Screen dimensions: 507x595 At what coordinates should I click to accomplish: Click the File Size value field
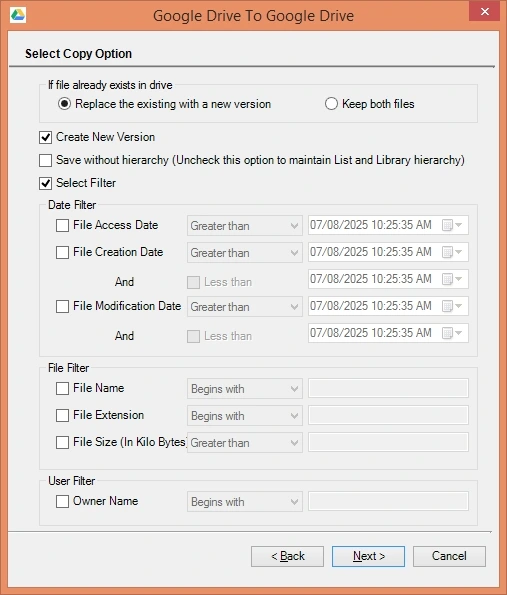pyautogui.click(x=388, y=442)
